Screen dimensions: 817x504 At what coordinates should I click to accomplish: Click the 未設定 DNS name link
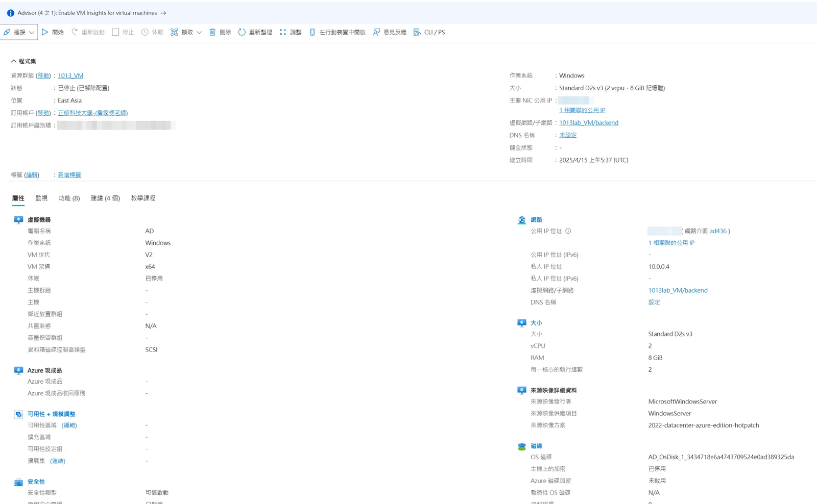(x=568, y=135)
